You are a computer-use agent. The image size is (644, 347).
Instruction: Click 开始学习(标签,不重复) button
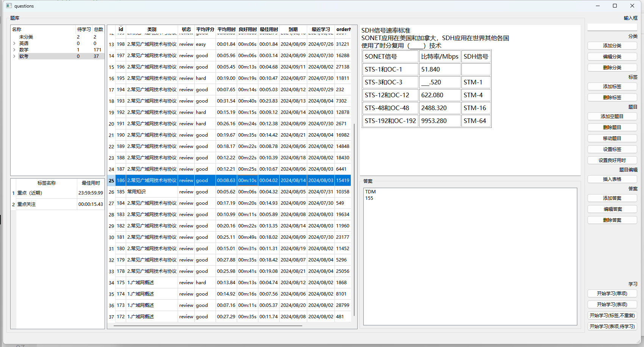click(612, 316)
